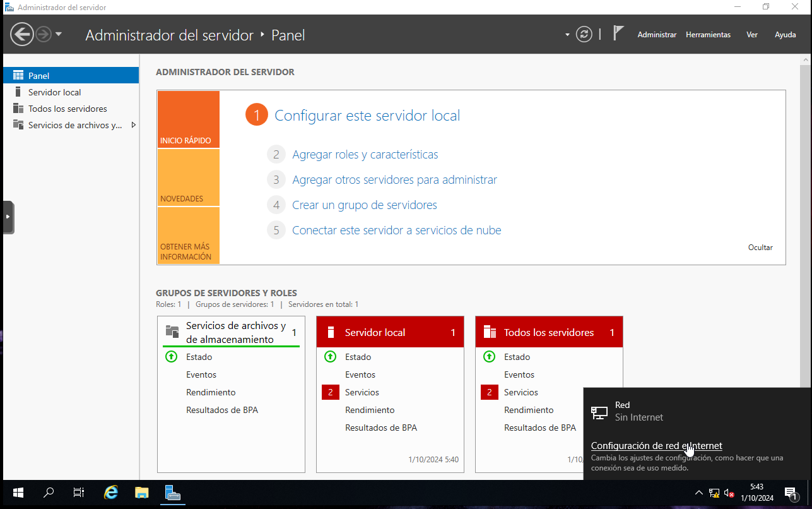Open the Todos los servidores tile header

coord(549,332)
